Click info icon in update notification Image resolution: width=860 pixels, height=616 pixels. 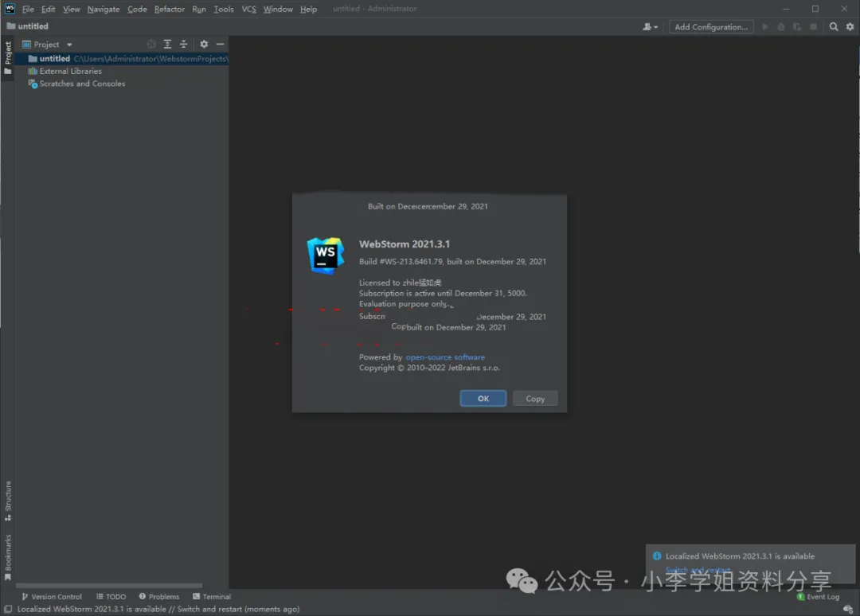(656, 556)
